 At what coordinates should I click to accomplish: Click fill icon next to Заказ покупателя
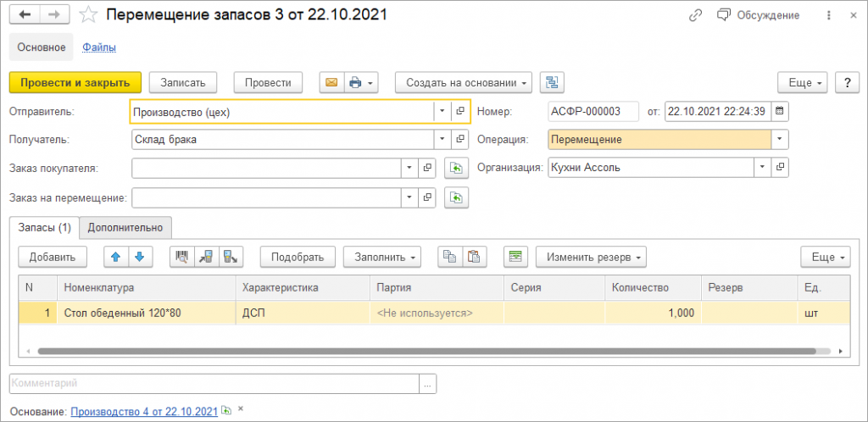(456, 168)
